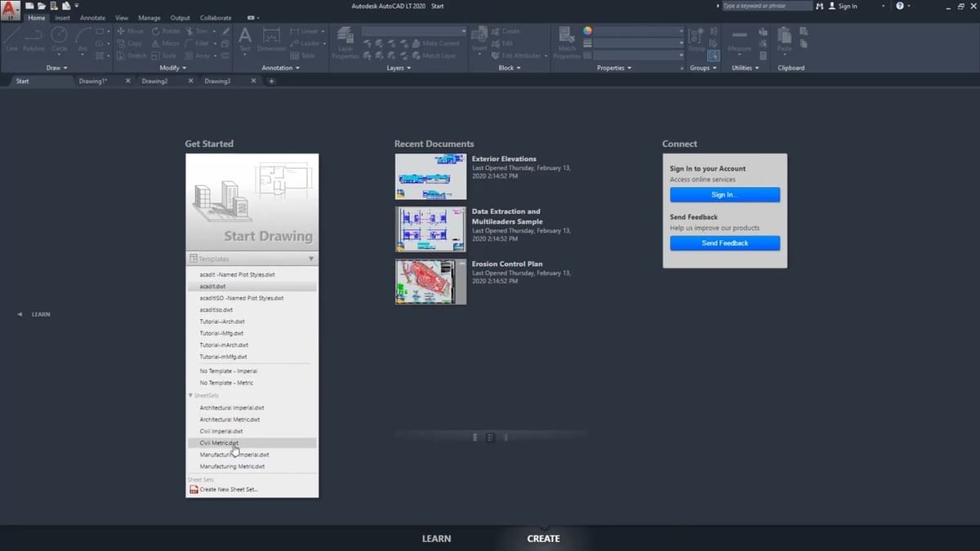The image size is (980, 551).
Task: Click Match Properties tool
Action: click(567, 42)
